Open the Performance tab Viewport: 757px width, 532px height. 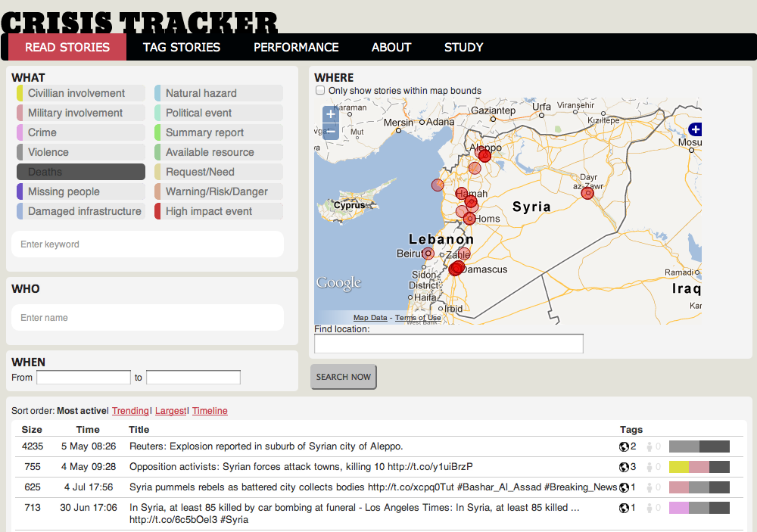(x=296, y=47)
